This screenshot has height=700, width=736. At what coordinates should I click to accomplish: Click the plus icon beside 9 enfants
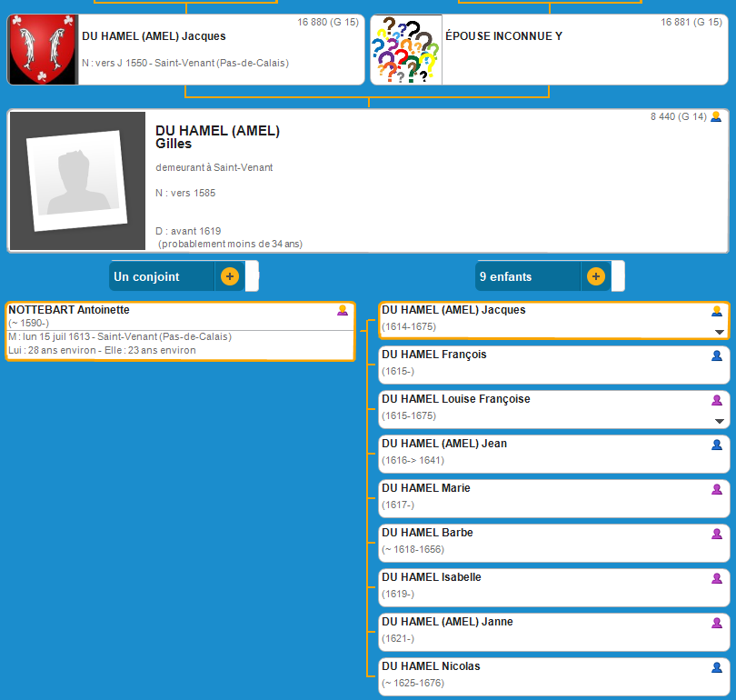pyautogui.click(x=595, y=276)
